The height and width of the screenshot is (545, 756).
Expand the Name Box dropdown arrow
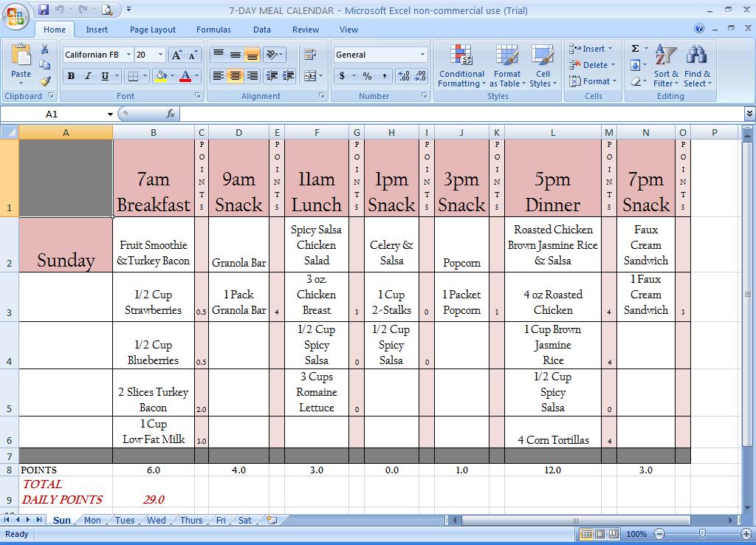coord(110,114)
